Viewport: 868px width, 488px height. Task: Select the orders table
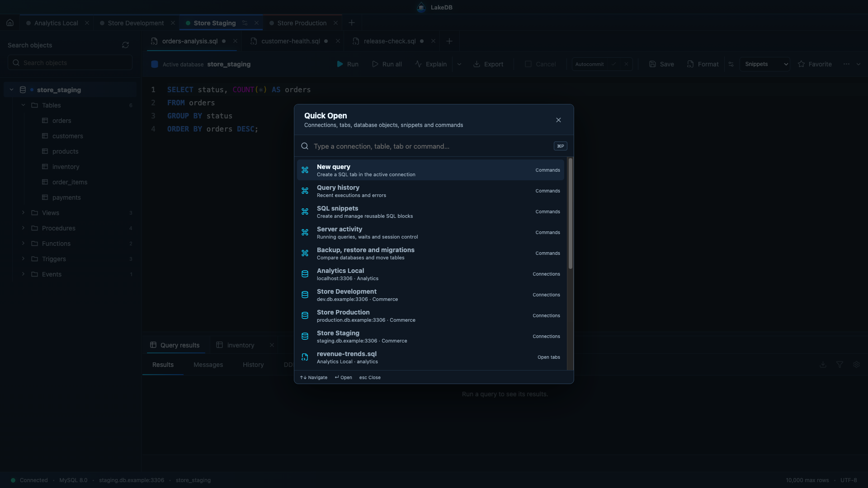click(x=61, y=121)
